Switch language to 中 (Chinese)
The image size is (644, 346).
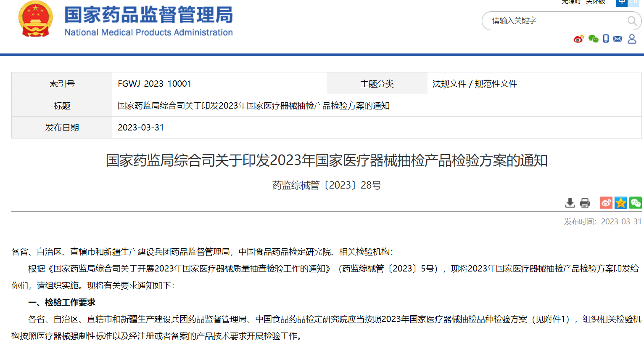pyautogui.click(x=622, y=2)
